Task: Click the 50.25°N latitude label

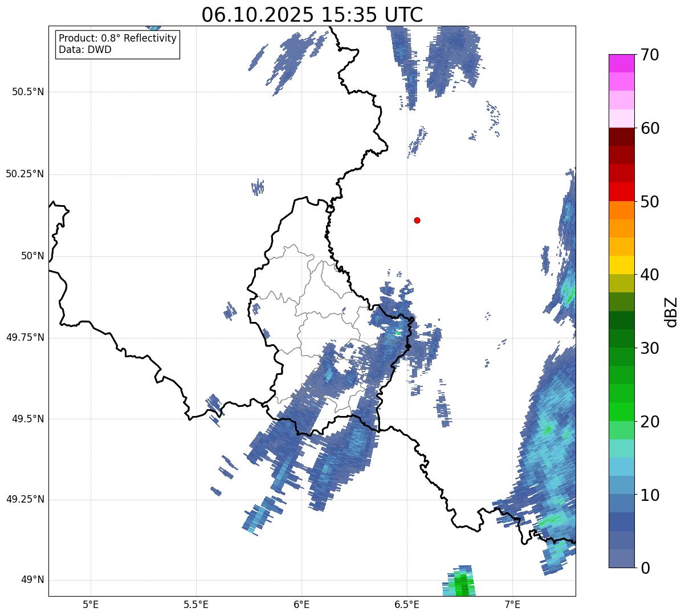Action: pyautogui.click(x=25, y=174)
